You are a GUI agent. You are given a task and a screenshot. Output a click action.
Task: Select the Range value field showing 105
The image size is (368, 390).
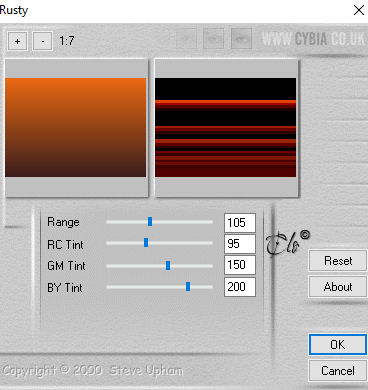click(x=240, y=223)
